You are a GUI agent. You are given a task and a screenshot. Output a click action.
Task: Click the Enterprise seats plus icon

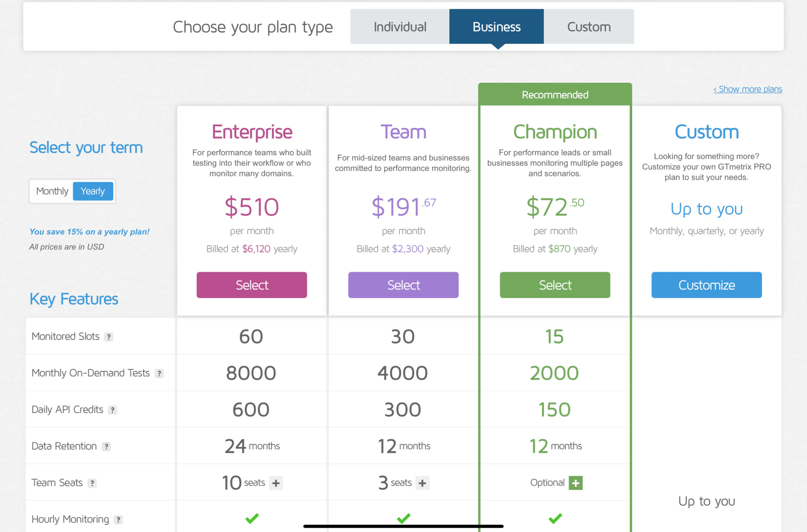click(x=276, y=483)
